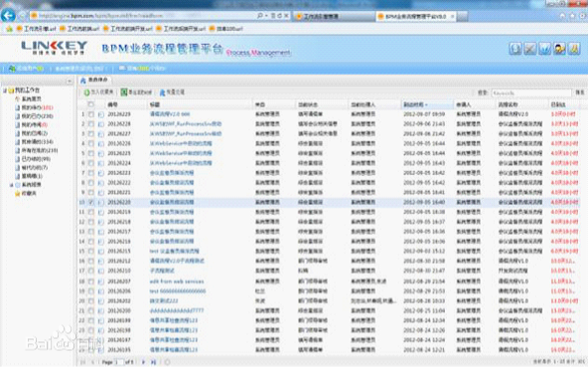This screenshot has width=588, height=367.
Task: Jump to the last page using the pager icon
Action: coord(153,362)
